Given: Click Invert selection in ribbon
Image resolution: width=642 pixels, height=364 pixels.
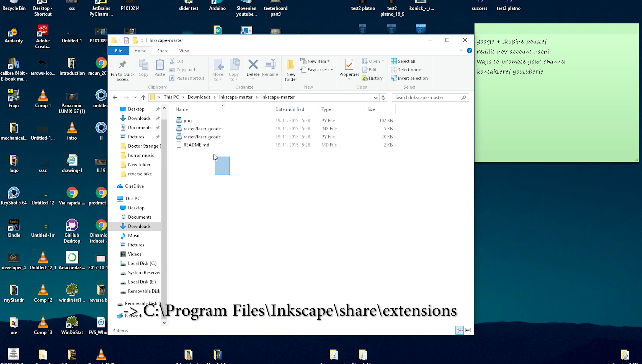Looking at the screenshot, I should point(409,78).
